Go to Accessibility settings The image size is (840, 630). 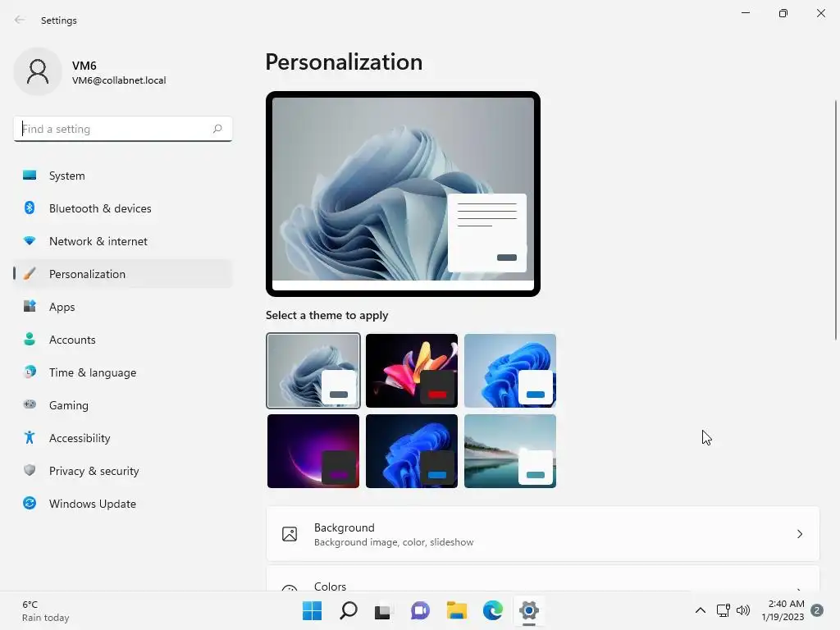click(x=123, y=438)
